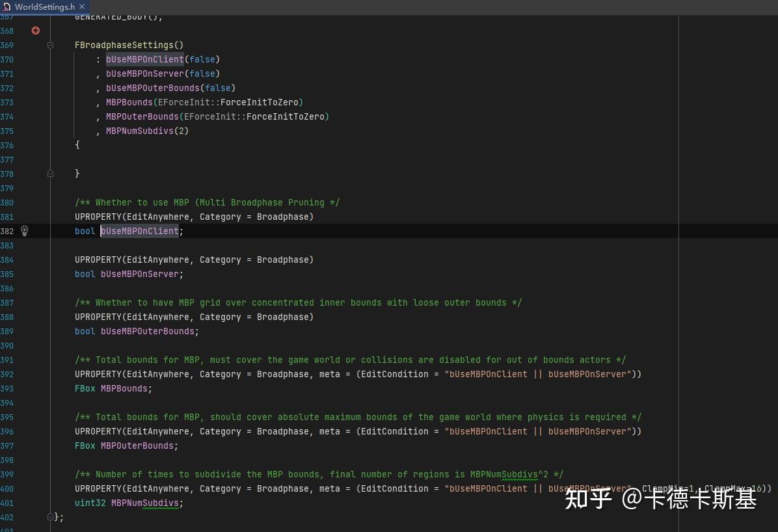Click the absolute maximum bounds comment

(x=358, y=418)
